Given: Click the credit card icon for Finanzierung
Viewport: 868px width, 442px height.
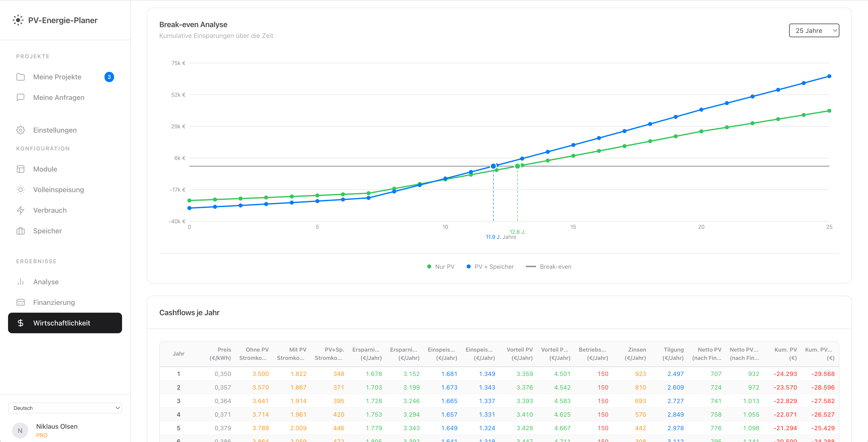Looking at the screenshot, I should pyautogui.click(x=21, y=303).
